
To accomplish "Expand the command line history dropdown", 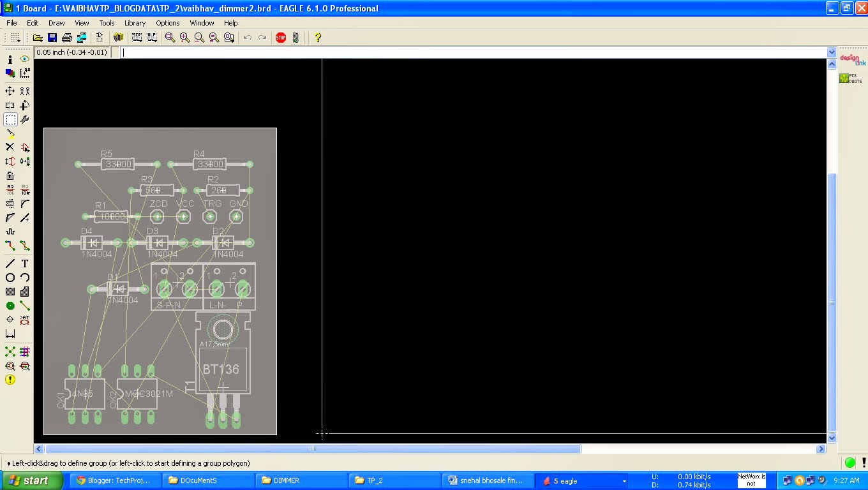I will click(x=832, y=52).
